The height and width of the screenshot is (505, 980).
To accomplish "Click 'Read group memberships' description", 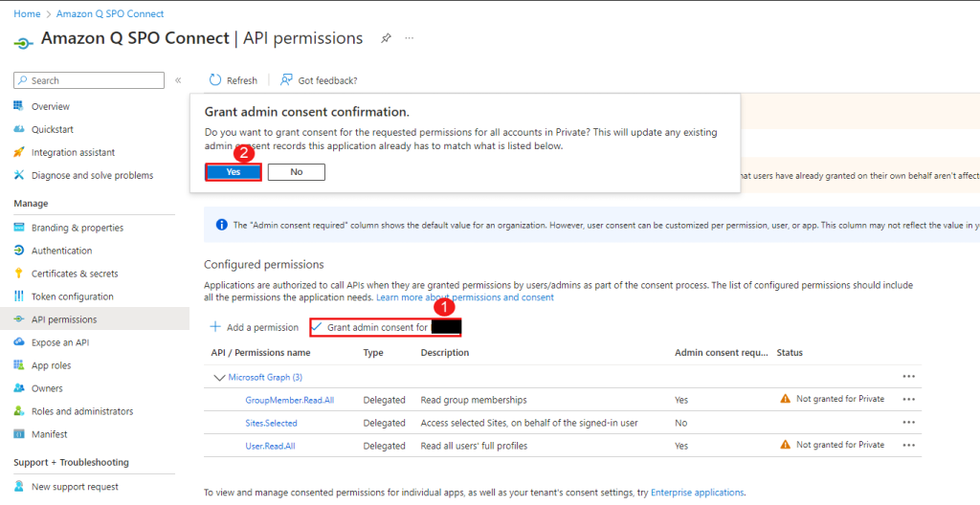I will coord(474,400).
